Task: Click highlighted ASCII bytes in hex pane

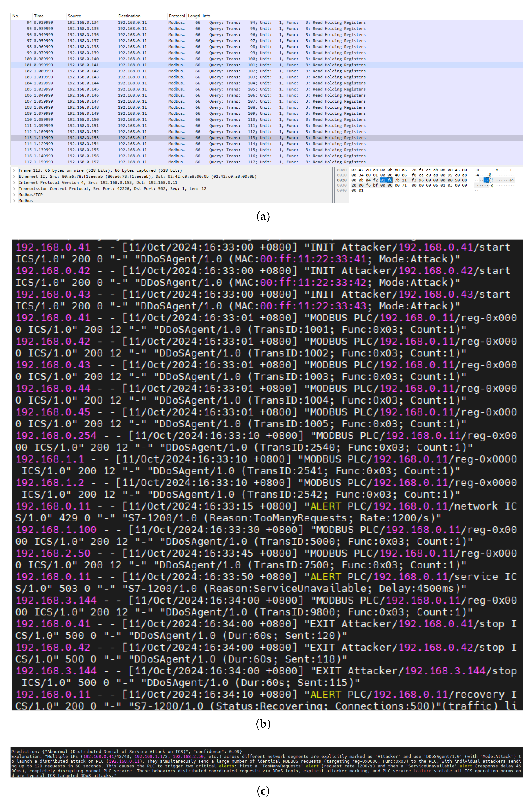Action: tap(486, 180)
